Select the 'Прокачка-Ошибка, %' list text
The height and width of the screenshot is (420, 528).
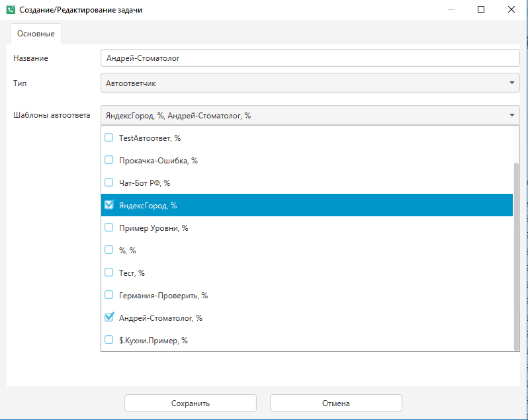click(x=158, y=161)
